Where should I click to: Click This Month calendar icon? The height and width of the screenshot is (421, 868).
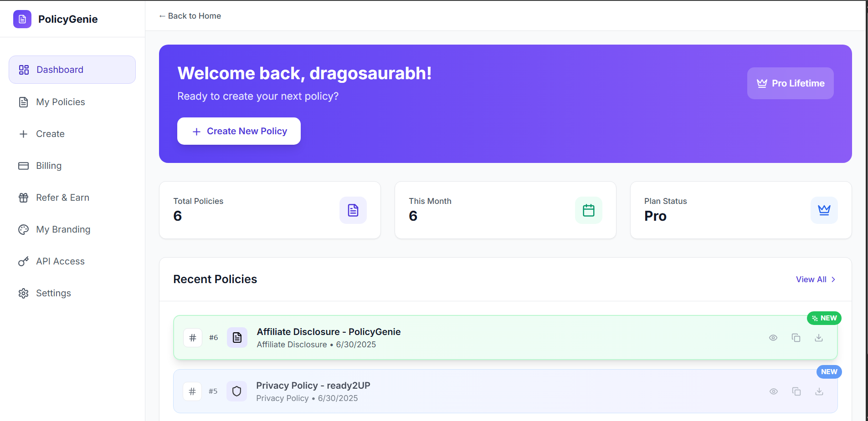coord(589,210)
